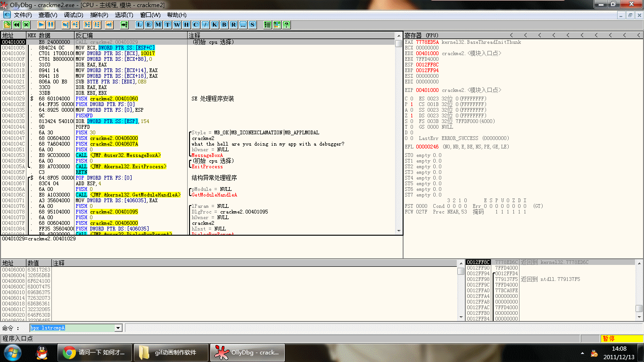
Task: Switch to CPU window via the C toolbar icon
Action: (196, 25)
